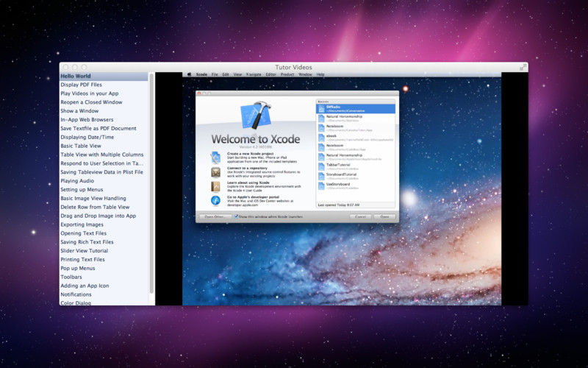
Task: Select Play Videos in your App
Action: pyautogui.click(x=104, y=93)
